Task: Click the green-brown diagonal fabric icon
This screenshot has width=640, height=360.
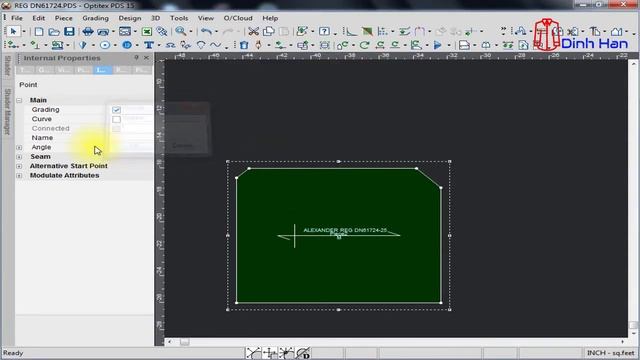Action: click(x=367, y=31)
